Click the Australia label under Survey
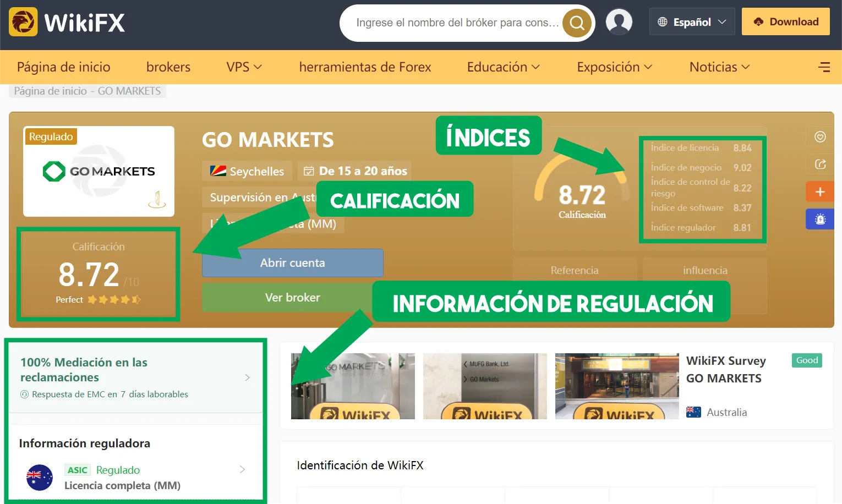This screenshot has width=842, height=504. 726,412
